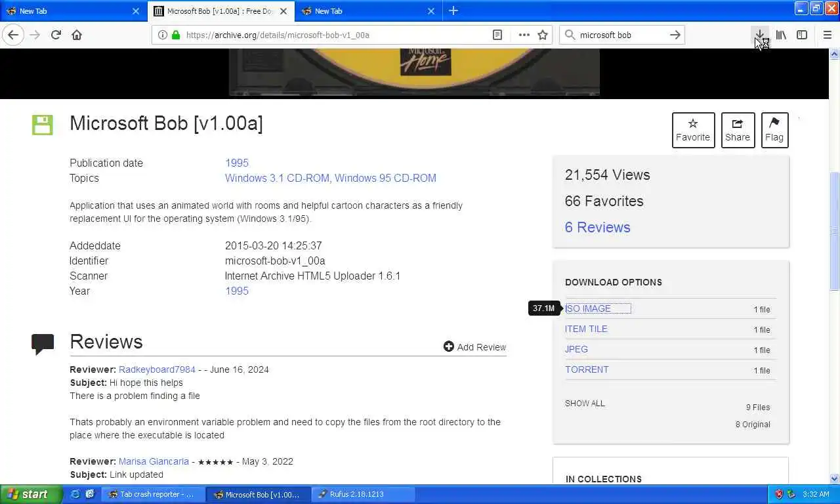This screenshot has height=504, width=840.
Task: Launch Internet Explorer from the quick launch
Action: (x=75, y=494)
